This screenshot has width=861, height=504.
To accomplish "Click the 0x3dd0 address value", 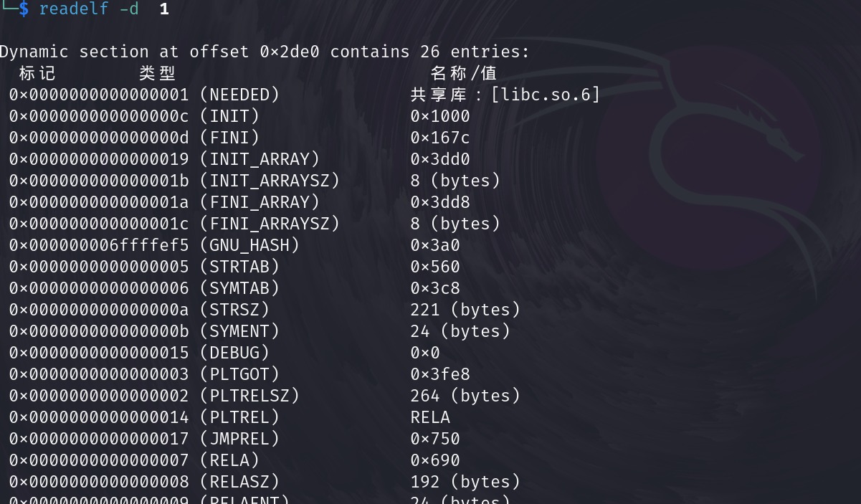I will 439,159.
